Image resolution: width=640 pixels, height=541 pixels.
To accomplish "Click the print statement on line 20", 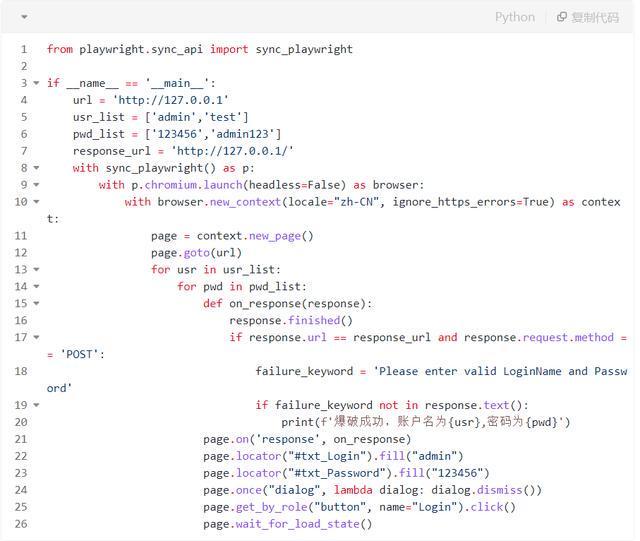I will pyautogui.click(x=425, y=422).
